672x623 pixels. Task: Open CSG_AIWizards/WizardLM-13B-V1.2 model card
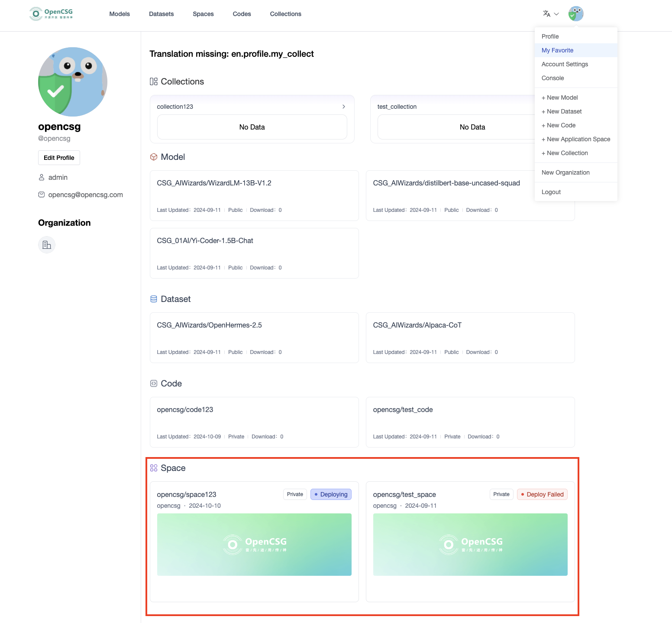coord(214,183)
